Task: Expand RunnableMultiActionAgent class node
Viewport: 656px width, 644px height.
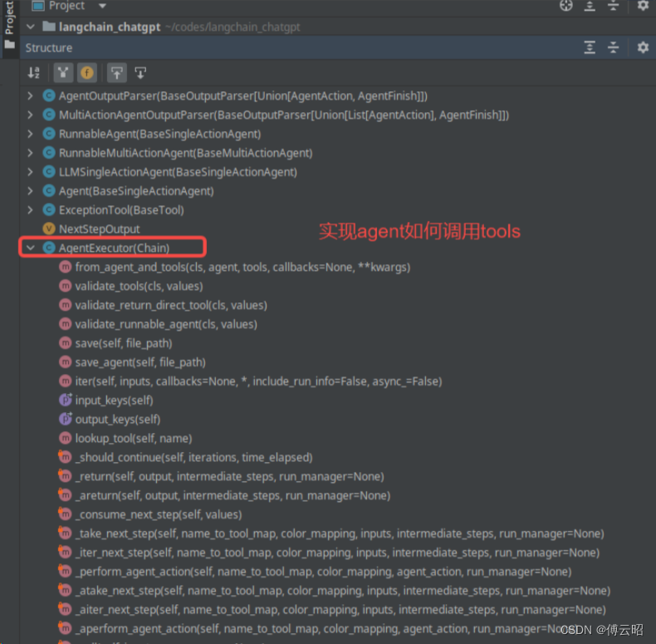Action: tap(30, 153)
